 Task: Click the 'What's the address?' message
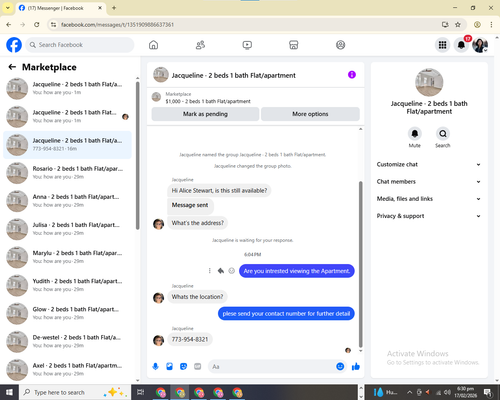coord(198,223)
